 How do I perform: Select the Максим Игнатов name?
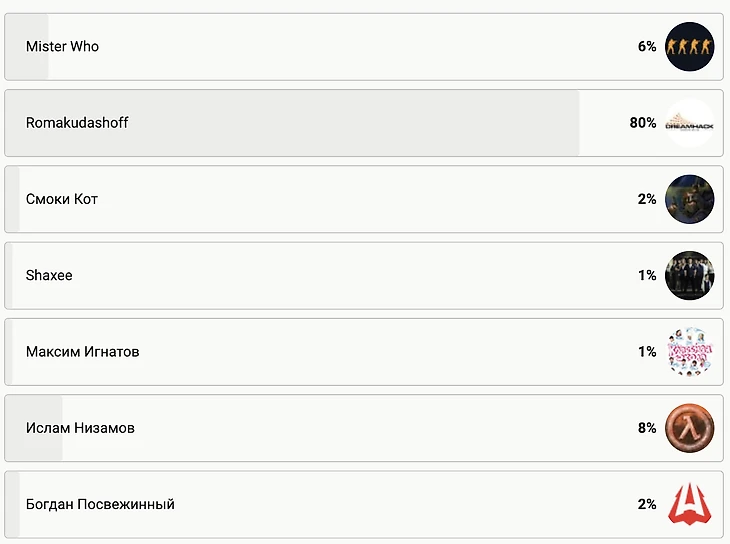(83, 352)
